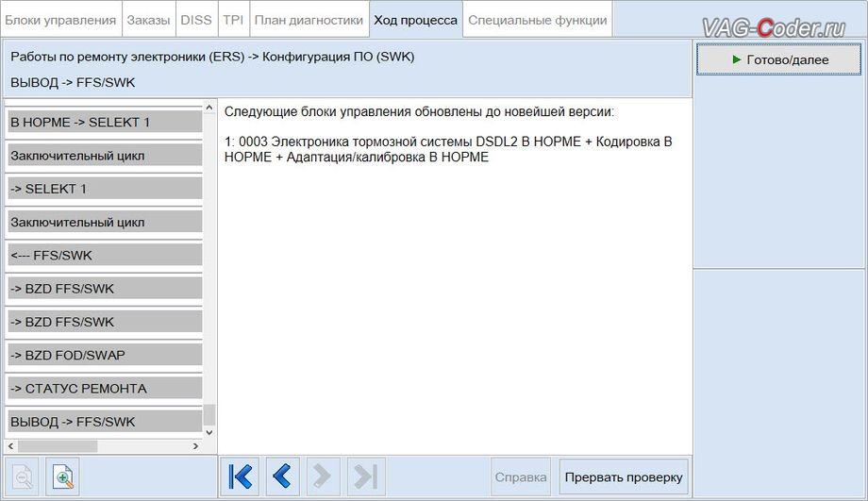
Task: Open the DISS tab
Action: pos(196,20)
